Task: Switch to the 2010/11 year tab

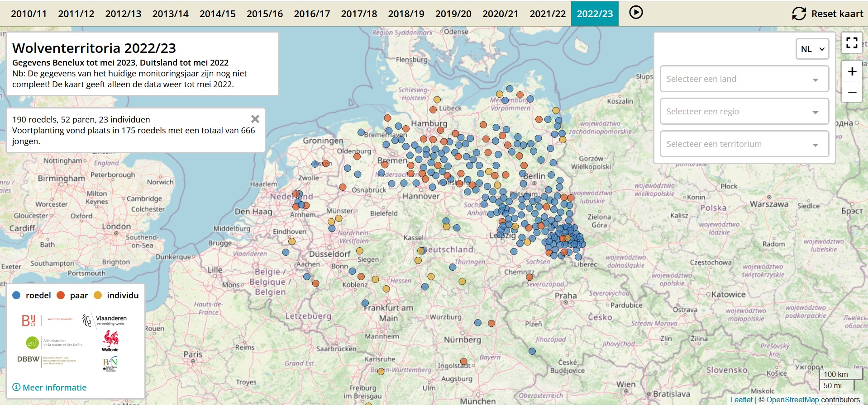Action: pos(29,14)
